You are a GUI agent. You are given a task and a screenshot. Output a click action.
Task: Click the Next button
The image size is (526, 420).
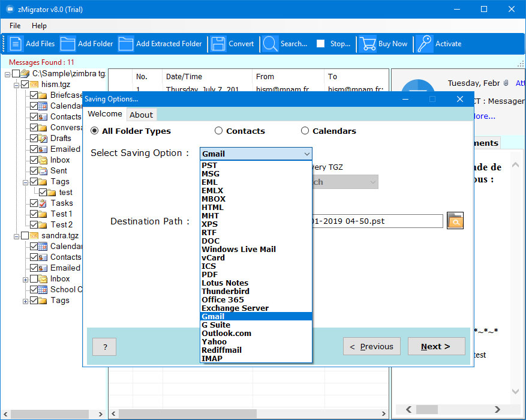pos(436,346)
